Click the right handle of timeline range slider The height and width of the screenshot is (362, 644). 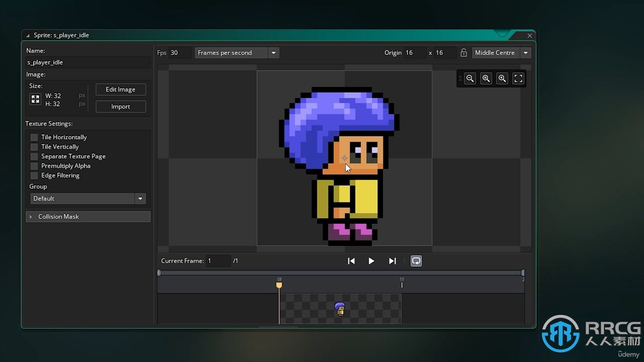[523, 273]
